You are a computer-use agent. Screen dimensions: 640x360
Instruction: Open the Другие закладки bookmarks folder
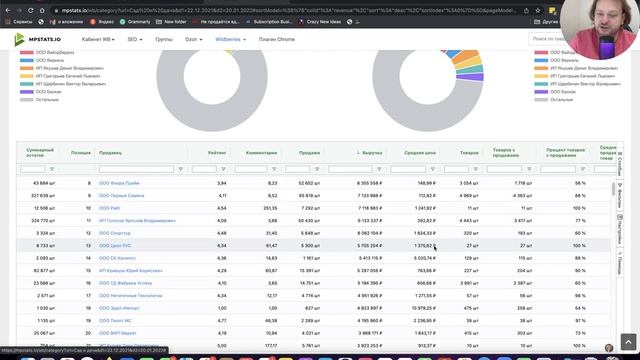pos(546,22)
